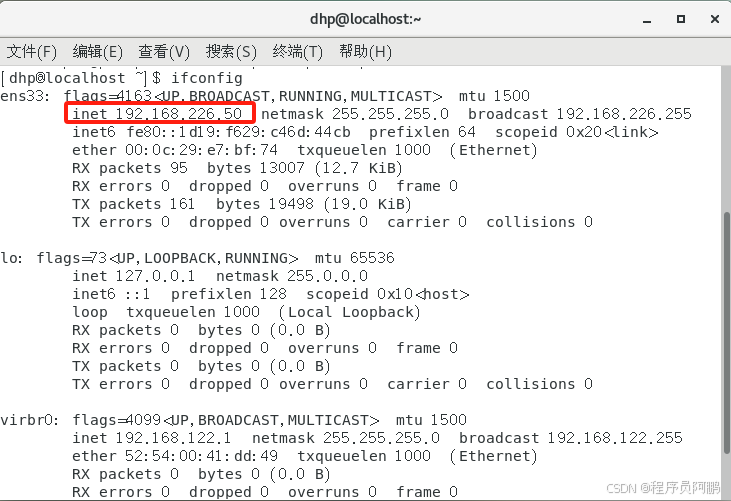Click loopback address 127.0.0.1

(155, 276)
